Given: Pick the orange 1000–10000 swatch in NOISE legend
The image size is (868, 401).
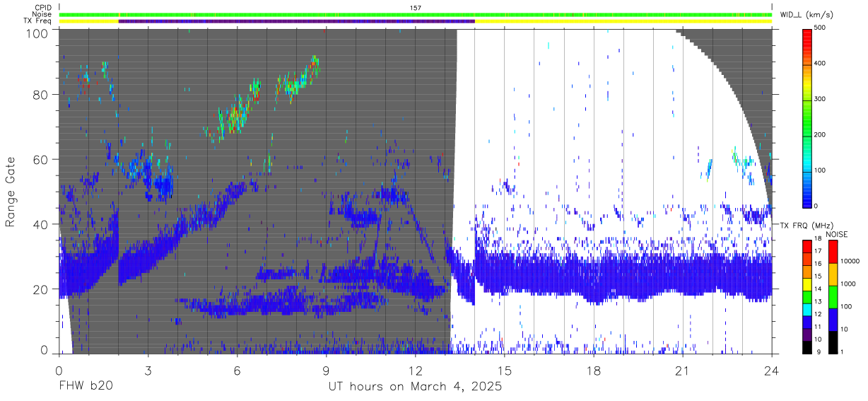Looking at the screenshot, I should [x=832, y=274].
